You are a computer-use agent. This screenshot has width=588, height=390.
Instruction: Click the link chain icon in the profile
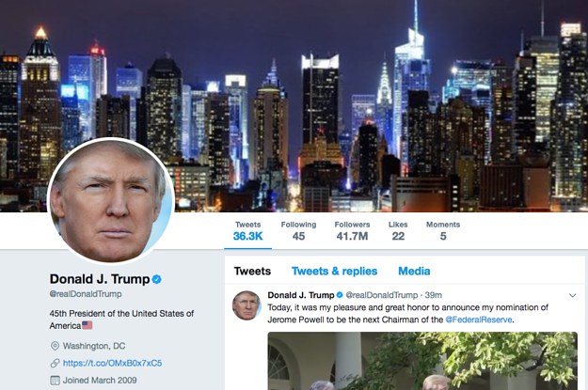point(55,363)
